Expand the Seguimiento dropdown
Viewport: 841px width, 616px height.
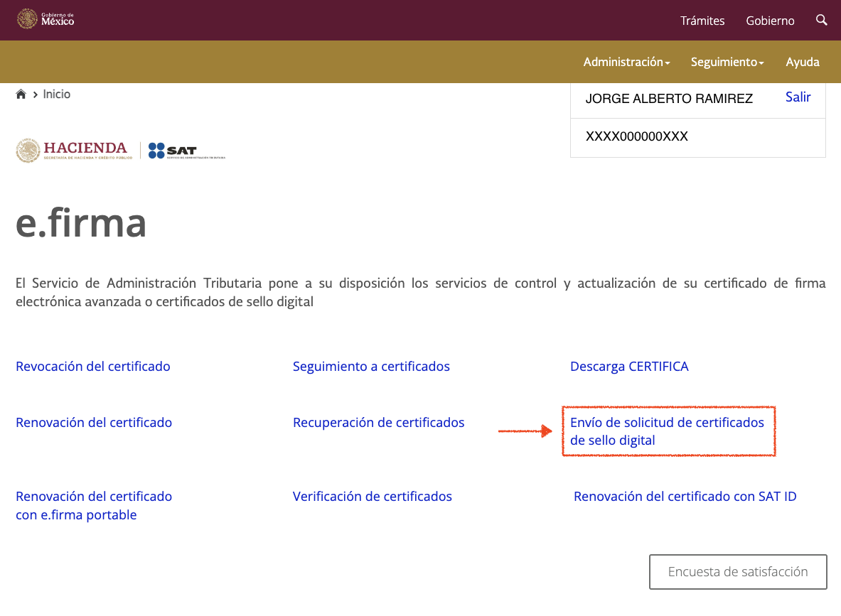(x=727, y=63)
